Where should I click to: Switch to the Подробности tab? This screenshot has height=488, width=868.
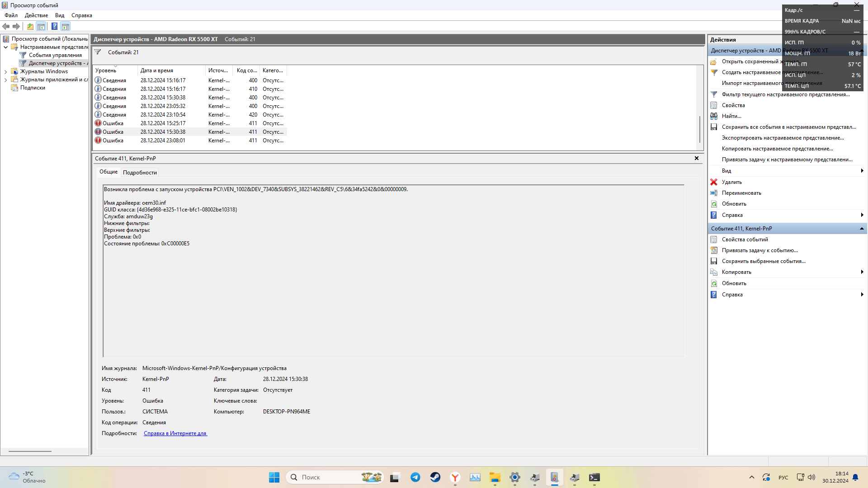140,172
